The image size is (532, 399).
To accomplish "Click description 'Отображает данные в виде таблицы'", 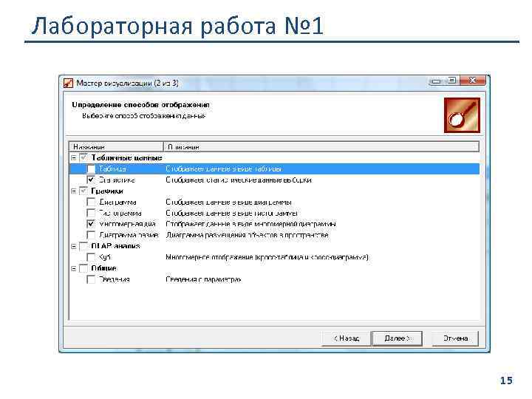I will click(x=224, y=168).
